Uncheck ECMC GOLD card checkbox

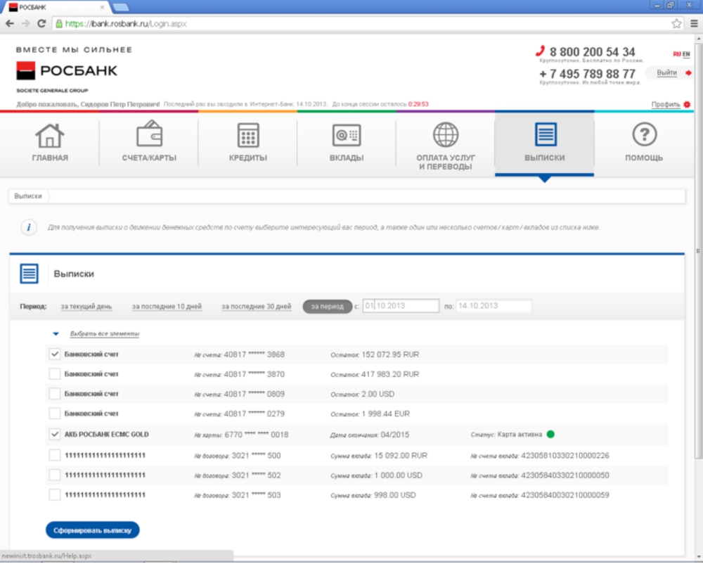(x=55, y=434)
